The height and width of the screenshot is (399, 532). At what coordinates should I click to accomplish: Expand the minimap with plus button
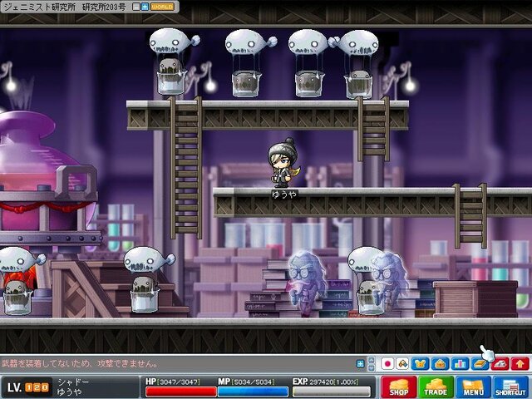click(x=145, y=7)
